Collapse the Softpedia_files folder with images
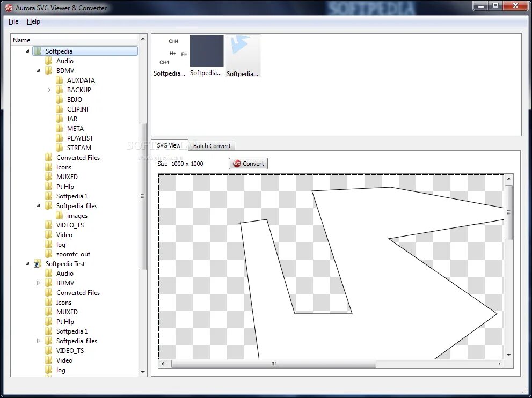Viewport: 532px width, 398px height. point(38,206)
